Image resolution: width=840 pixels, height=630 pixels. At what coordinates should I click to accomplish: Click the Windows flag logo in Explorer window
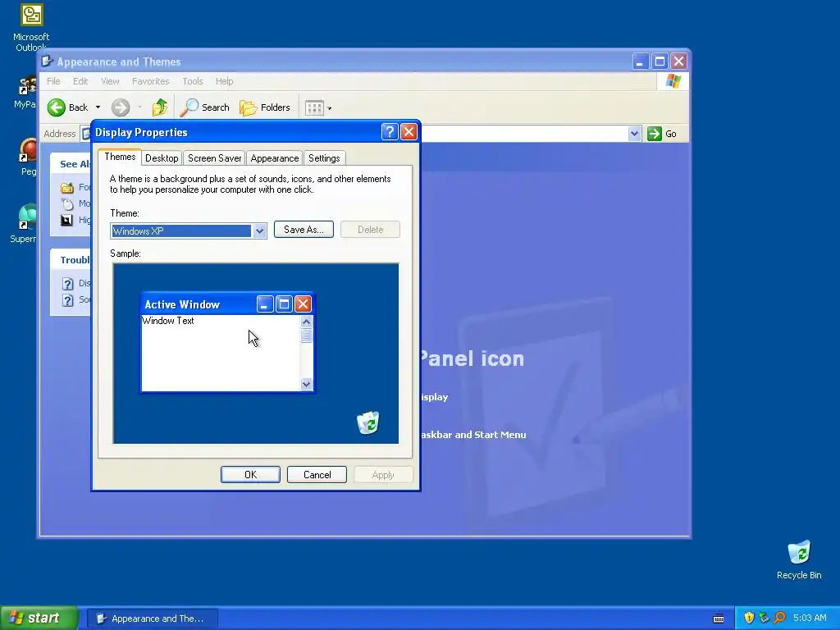pos(673,81)
